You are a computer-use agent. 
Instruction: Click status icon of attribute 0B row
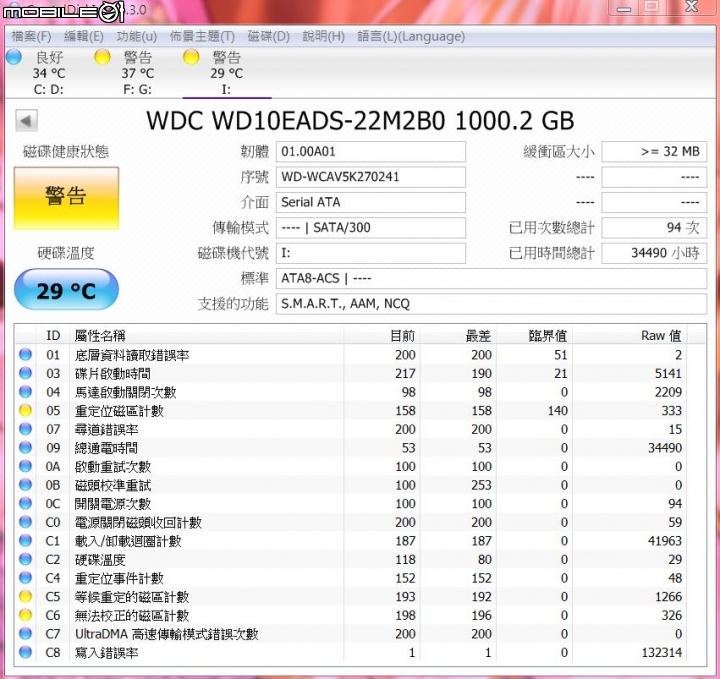(x=26, y=485)
